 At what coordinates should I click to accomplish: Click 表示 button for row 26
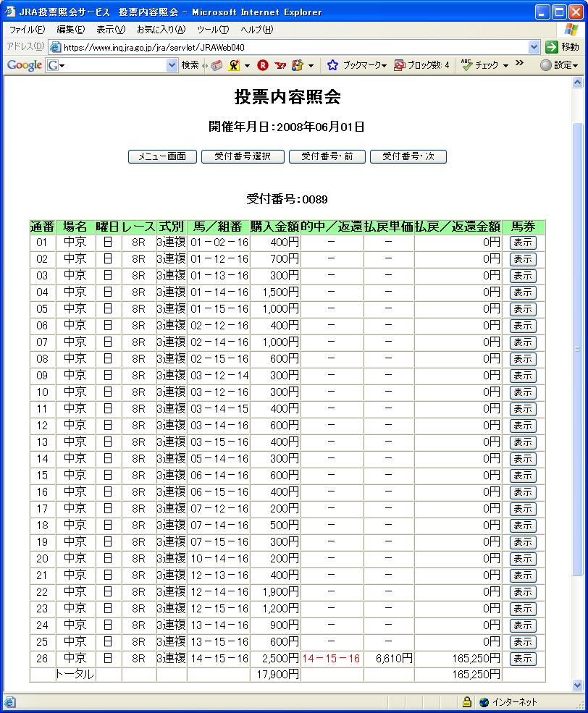click(x=523, y=659)
